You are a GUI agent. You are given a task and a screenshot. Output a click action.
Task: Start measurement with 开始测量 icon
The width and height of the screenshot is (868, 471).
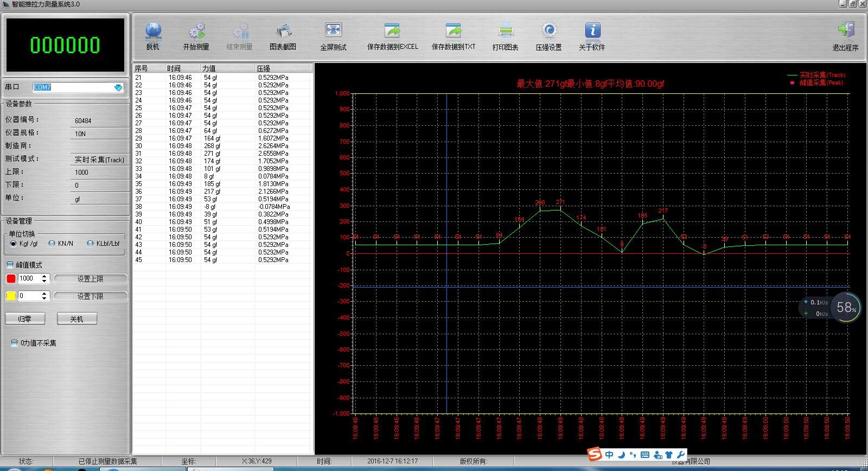click(x=196, y=36)
